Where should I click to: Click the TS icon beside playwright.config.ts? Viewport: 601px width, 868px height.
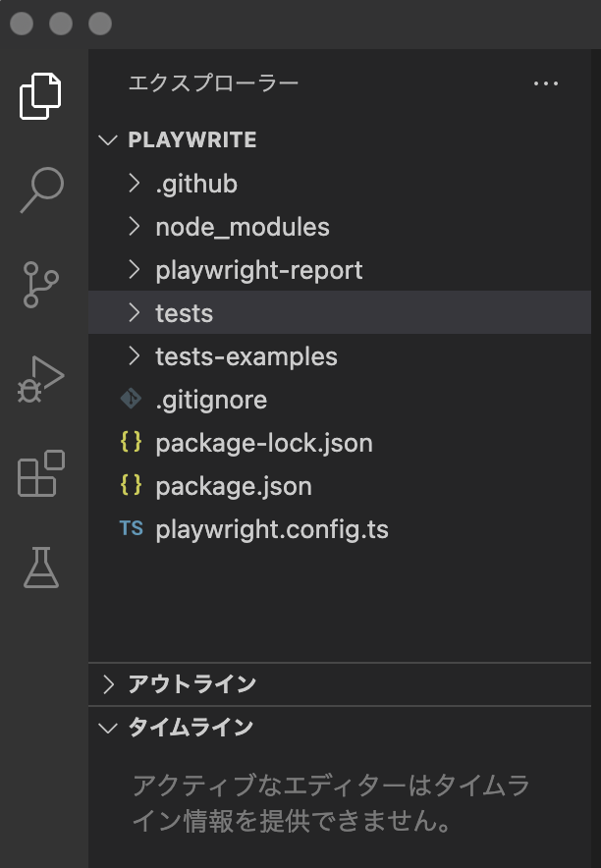pos(132,528)
